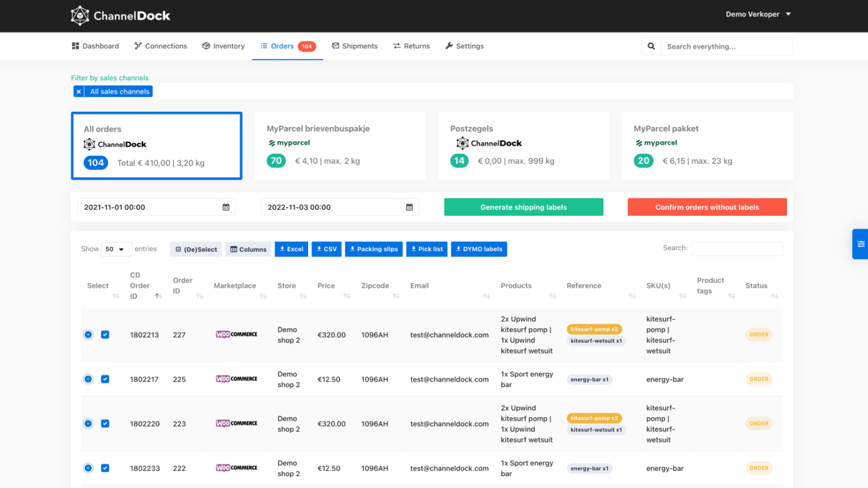868x488 pixels.
Task: Expand order 1802213 details with plus icon
Action: 88,335
